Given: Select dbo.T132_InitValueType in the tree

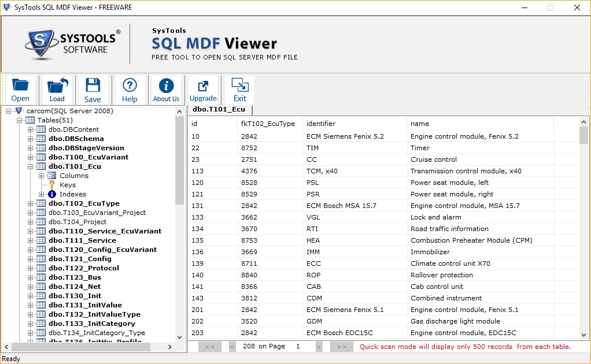Looking at the screenshot, I should tap(94, 314).
